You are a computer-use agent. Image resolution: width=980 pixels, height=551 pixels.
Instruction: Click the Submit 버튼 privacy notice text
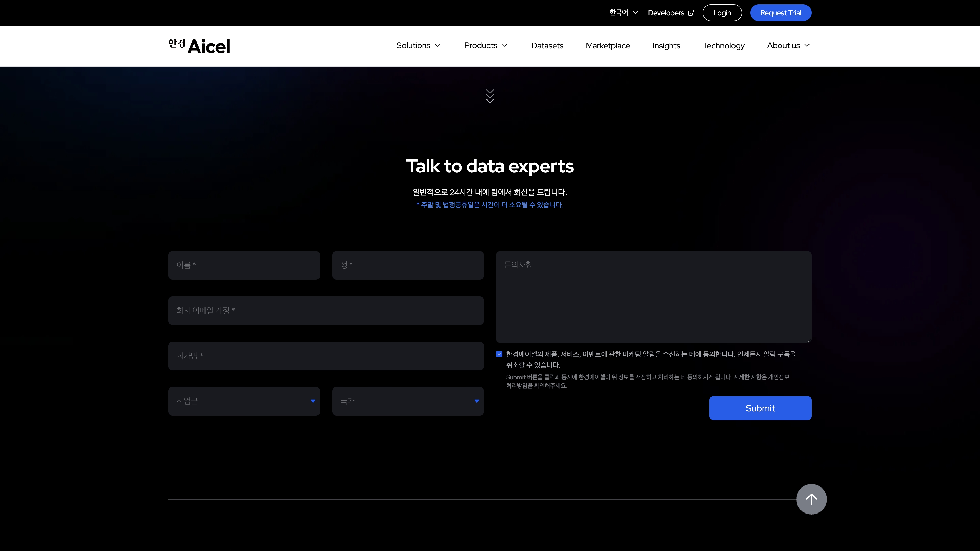tap(647, 381)
